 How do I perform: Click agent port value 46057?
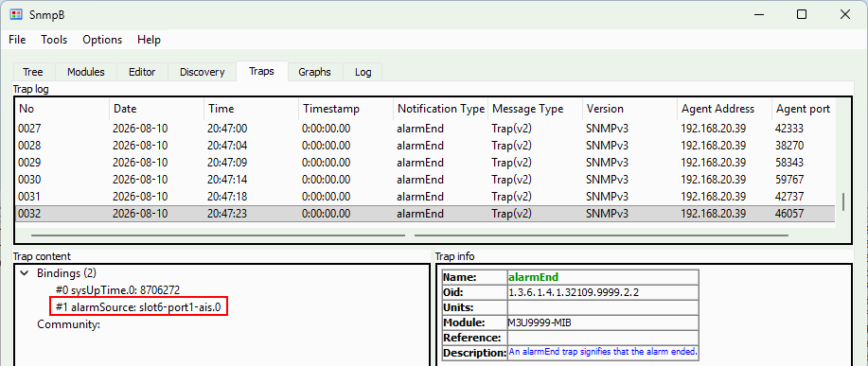(789, 214)
